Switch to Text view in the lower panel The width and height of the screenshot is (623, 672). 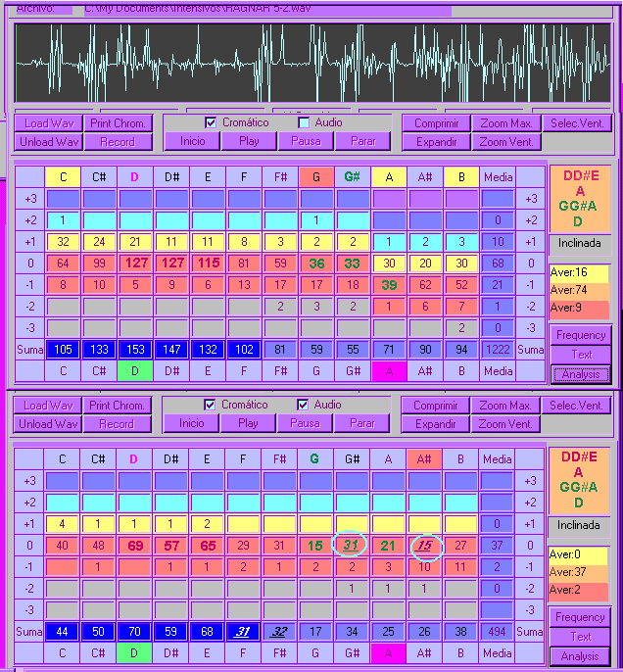(x=580, y=637)
